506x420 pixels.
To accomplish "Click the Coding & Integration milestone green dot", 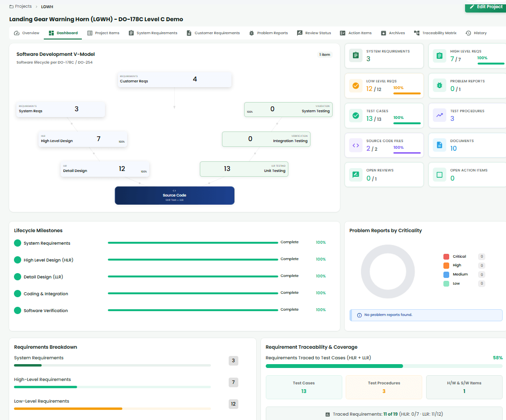I will (17, 293).
